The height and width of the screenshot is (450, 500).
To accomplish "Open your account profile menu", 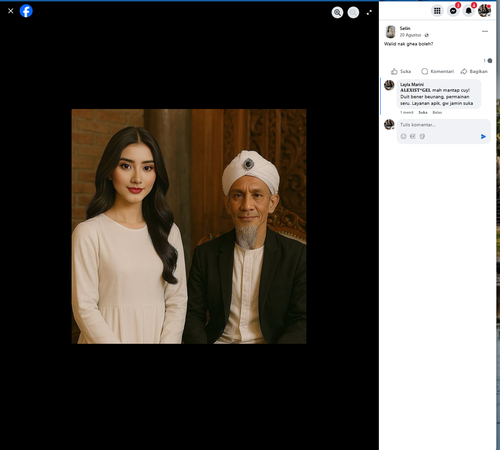I will pos(484,11).
